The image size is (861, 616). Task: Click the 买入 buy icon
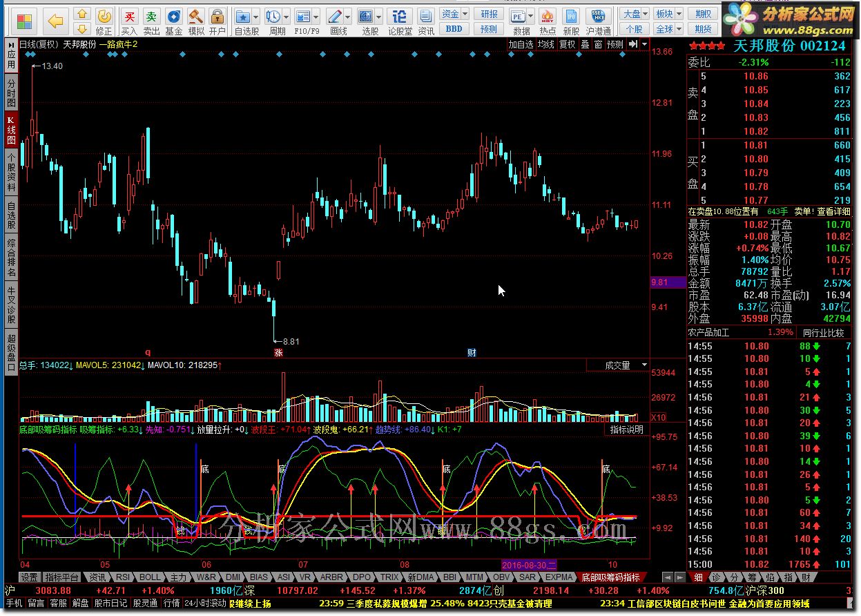129,21
